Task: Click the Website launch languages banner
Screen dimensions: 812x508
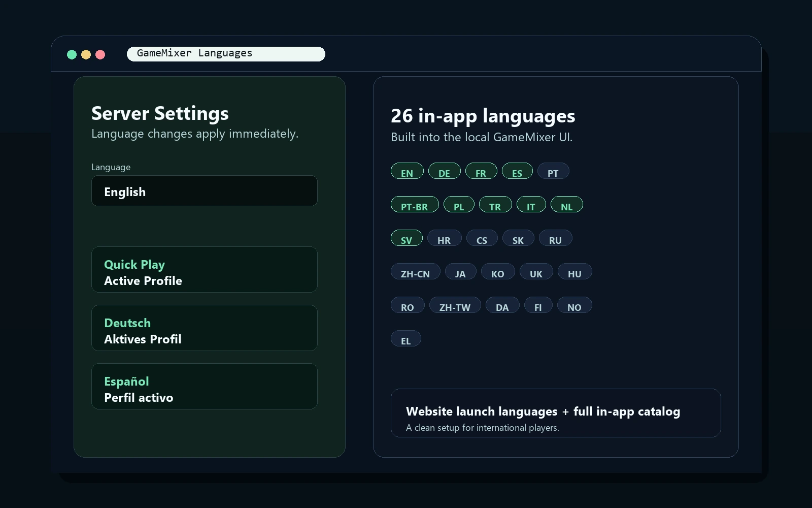Action: tap(556, 413)
